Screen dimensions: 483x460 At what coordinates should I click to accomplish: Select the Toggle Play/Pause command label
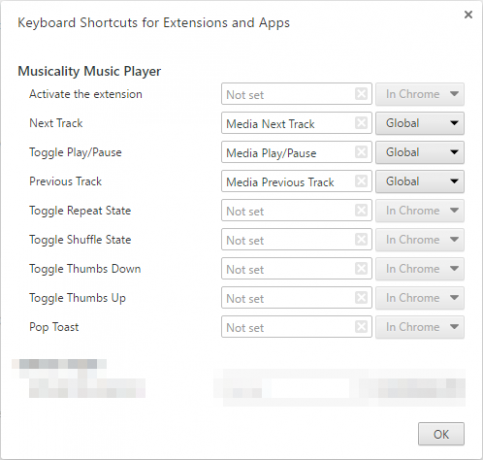coord(75,152)
